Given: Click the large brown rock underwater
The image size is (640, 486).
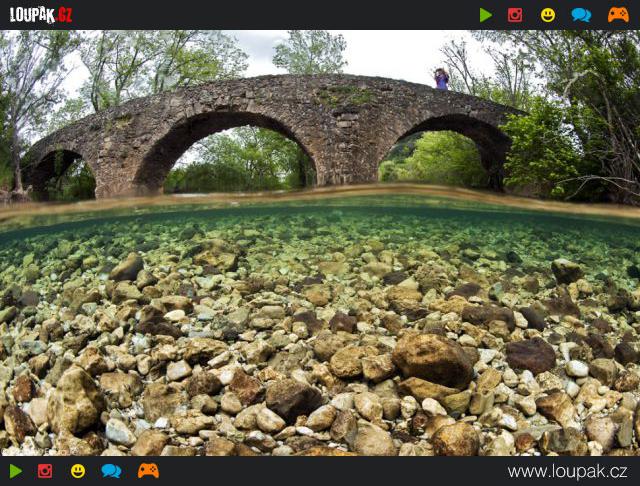Looking at the screenshot, I should pos(432,359).
